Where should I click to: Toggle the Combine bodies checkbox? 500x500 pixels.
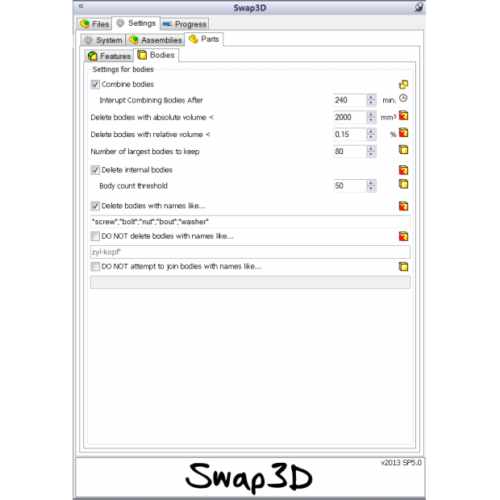[95, 84]
